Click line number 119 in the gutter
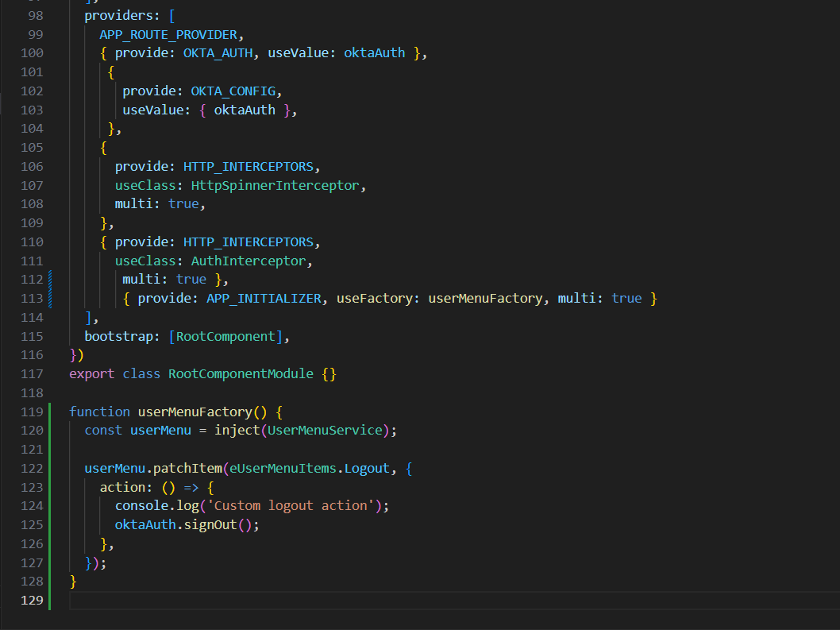This screenshot has height=630, width=840. [33, 412]
